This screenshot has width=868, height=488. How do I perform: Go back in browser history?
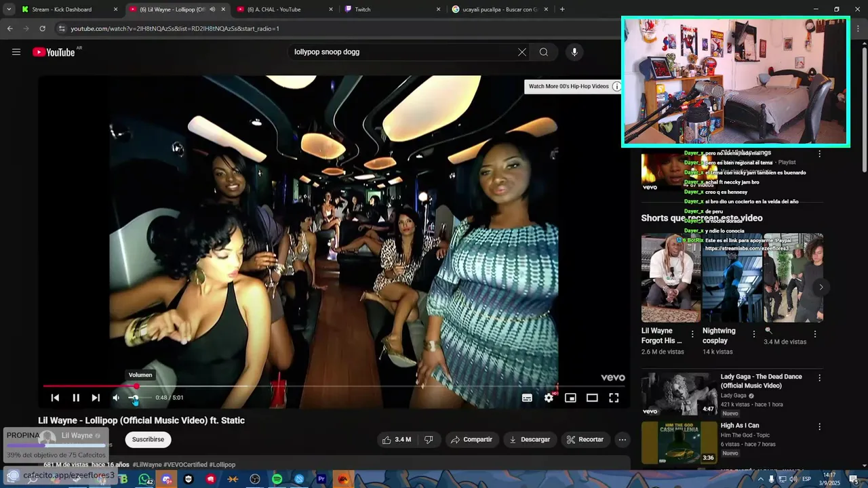tap(9, 28)
